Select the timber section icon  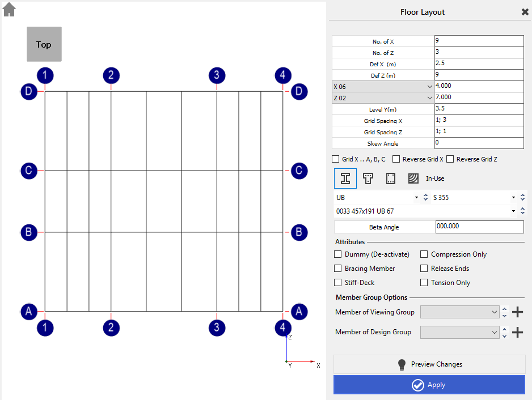413,178
